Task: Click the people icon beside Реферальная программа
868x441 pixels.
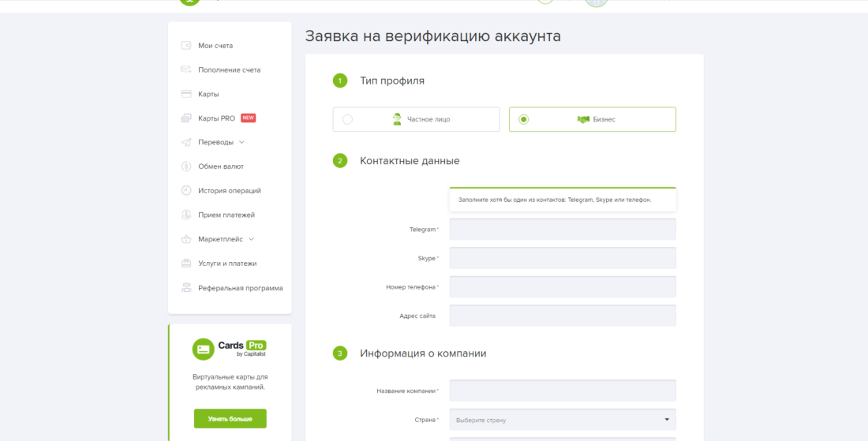Action: pyautogui.click(x=186, y=288)
